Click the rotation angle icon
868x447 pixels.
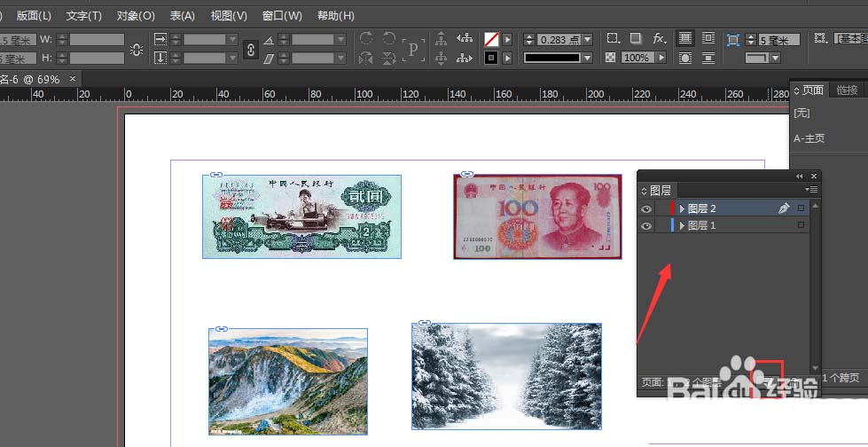point(269,40)
